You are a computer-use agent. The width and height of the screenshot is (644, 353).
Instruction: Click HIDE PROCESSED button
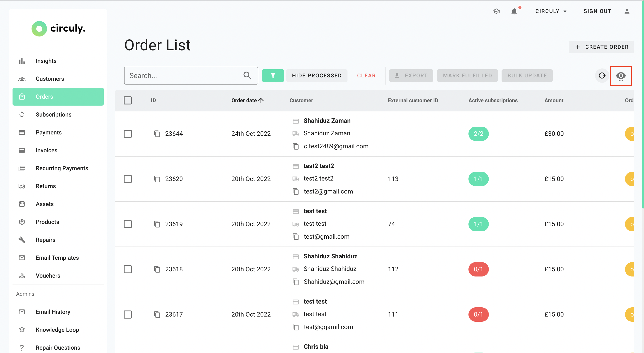tap(316, 76)
